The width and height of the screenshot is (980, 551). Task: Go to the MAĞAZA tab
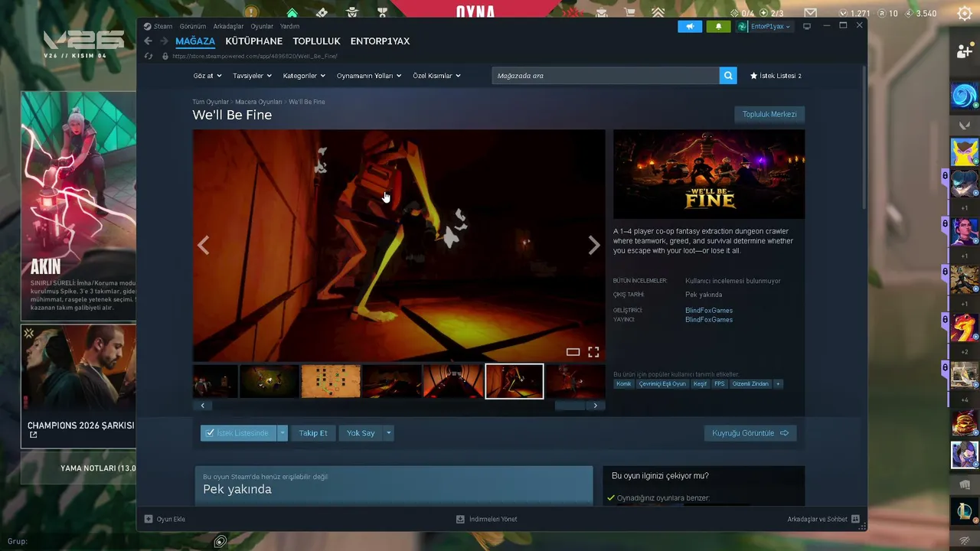(195, 41)
